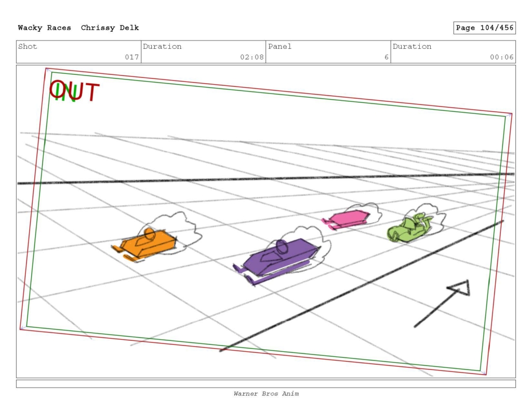Click the "Duration" label above 02:08
This screenshot has width=532, height=412.
(162, 46)
